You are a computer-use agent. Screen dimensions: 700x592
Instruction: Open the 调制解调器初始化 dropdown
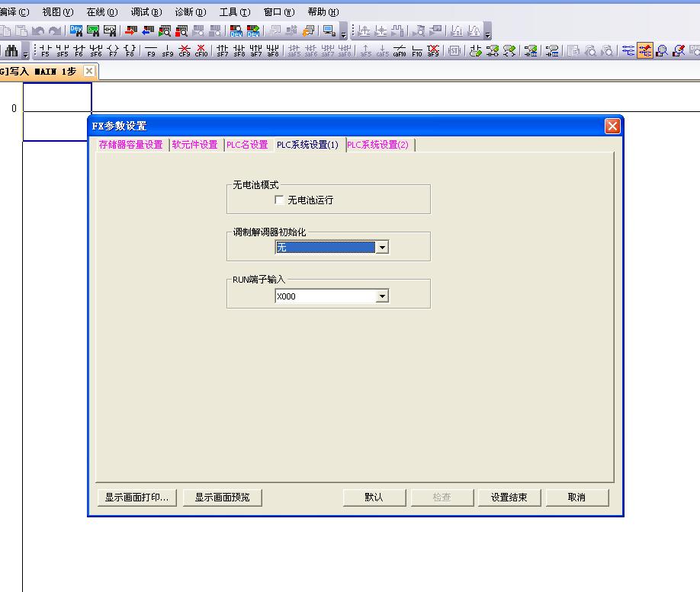click(x=382, y=248)
